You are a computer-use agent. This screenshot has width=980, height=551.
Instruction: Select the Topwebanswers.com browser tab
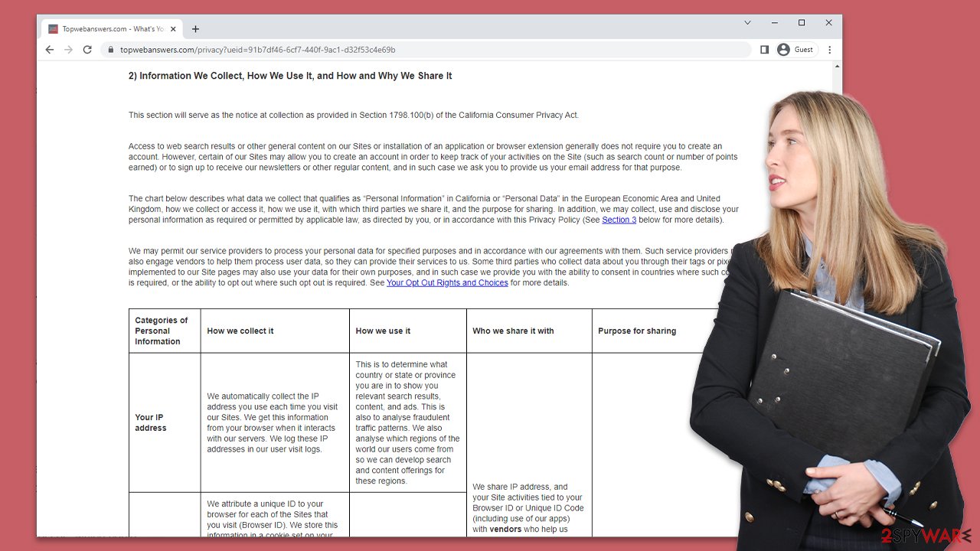113,29
